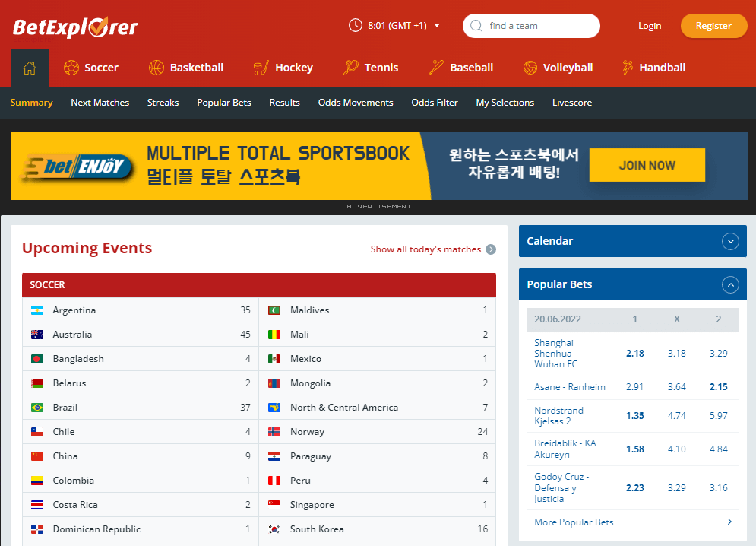Click the Chile flag icon

(x=37, y=432)
